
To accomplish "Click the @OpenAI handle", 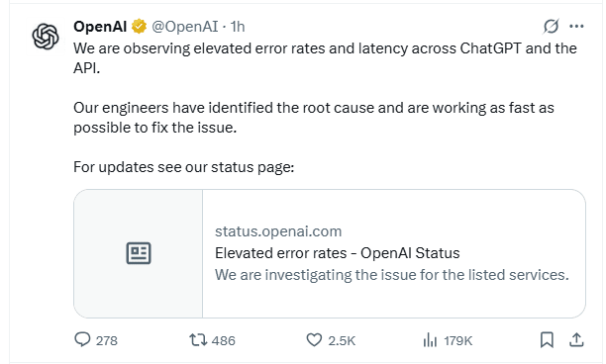I will click(x=185, y=27).
